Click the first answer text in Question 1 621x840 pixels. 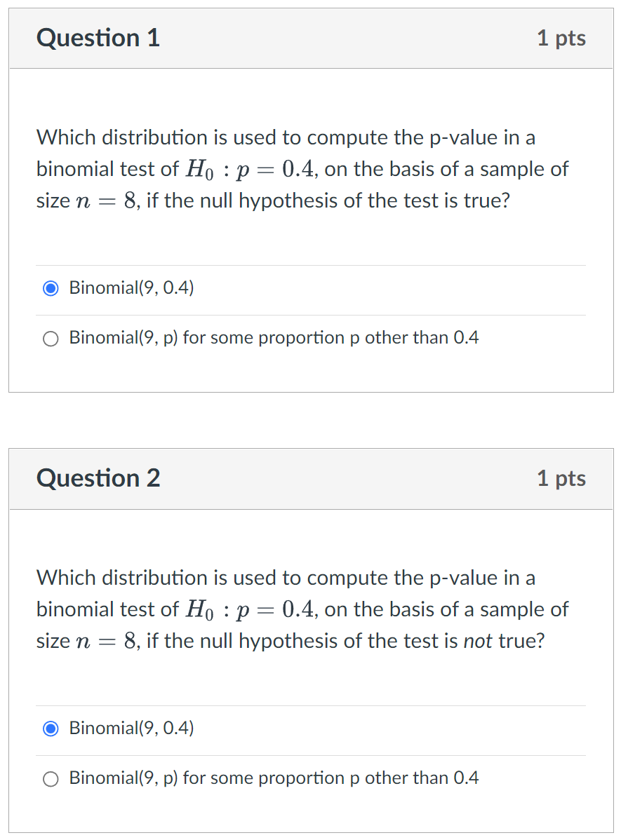(131, 287)
